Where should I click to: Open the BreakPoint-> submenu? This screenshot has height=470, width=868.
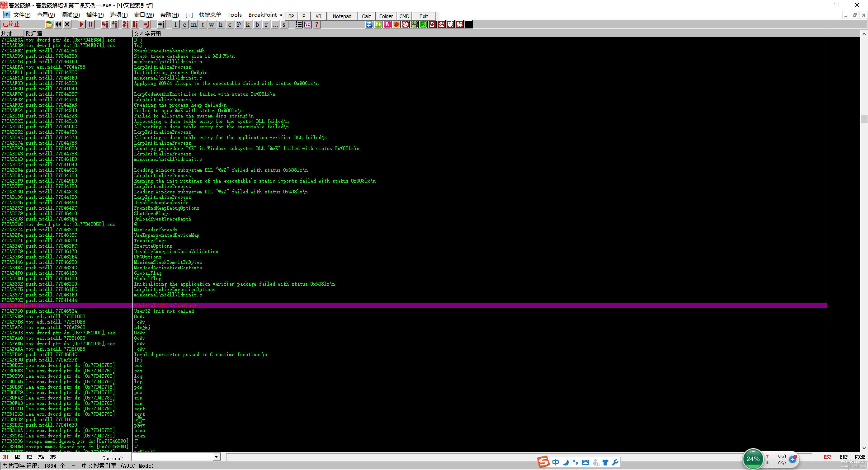click(x=265, y=15)
